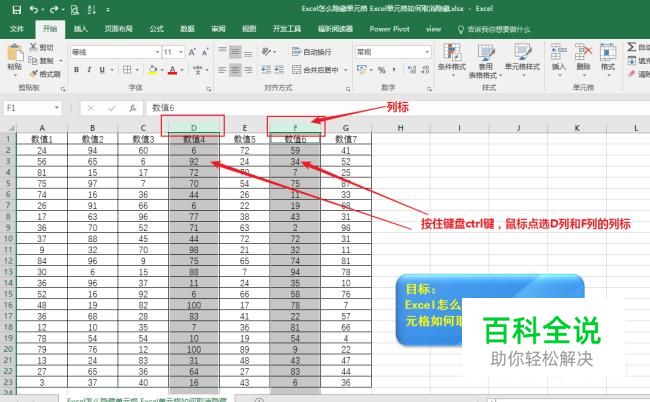650x402 pixels.
Task: Switch to the Data (数据) tab
Action: 187,29
